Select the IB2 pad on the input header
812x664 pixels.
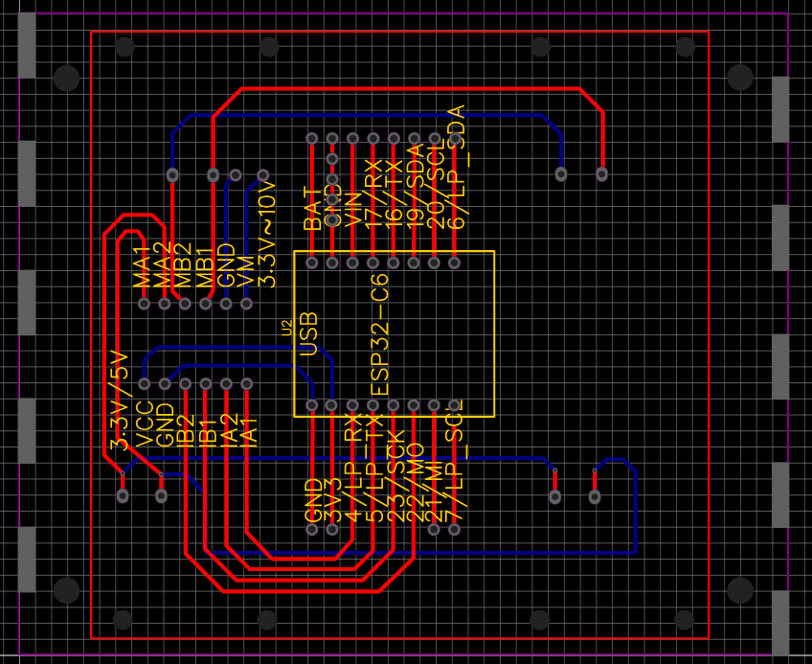click(186, 384)
